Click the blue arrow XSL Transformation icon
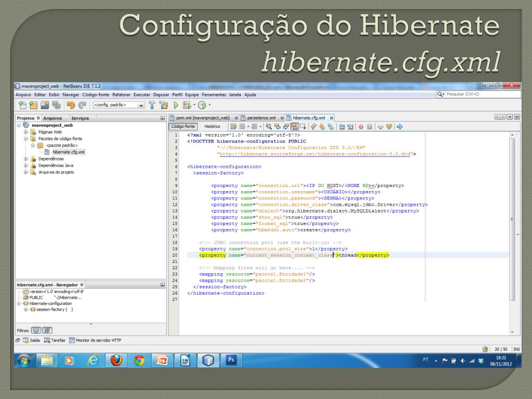The height and width of the screenshot is (399, 532). tap(400, 127)
